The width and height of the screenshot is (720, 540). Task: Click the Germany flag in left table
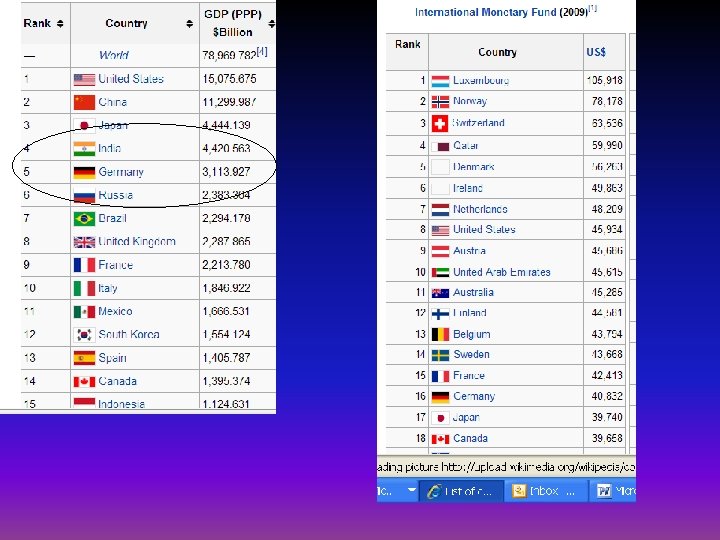click(x=84, y=172)
